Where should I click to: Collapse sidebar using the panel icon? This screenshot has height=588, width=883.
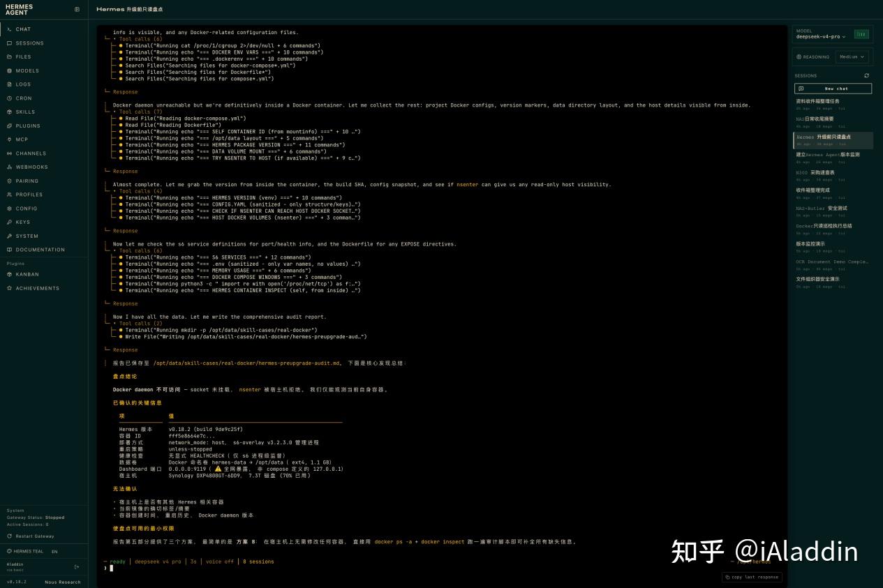77,9
